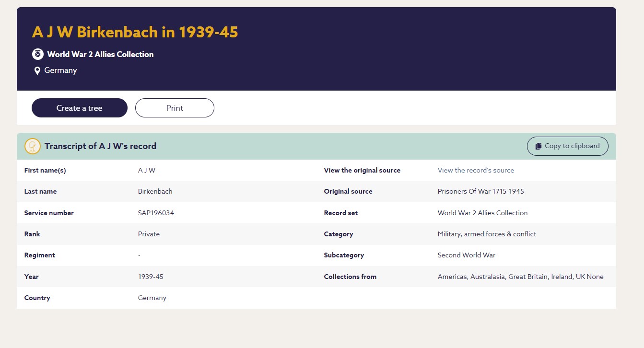Click the Regiment label

click(x=39, y=255)
